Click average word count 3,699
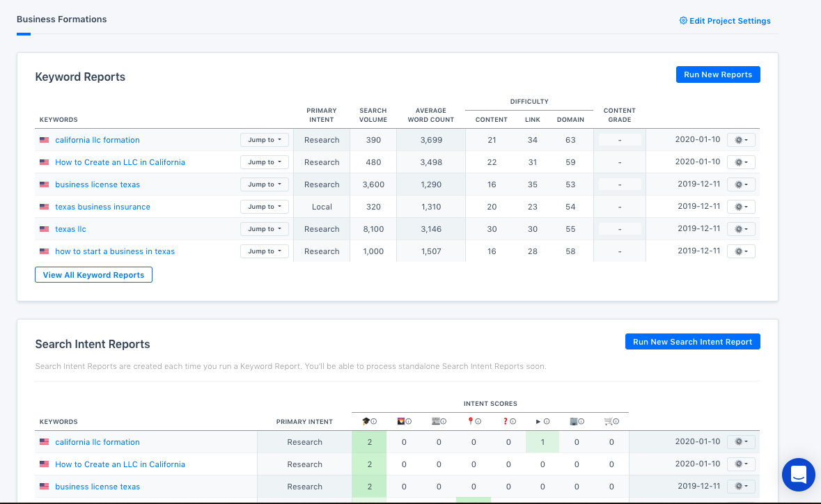The image size is (821, 504). [431, 140]
